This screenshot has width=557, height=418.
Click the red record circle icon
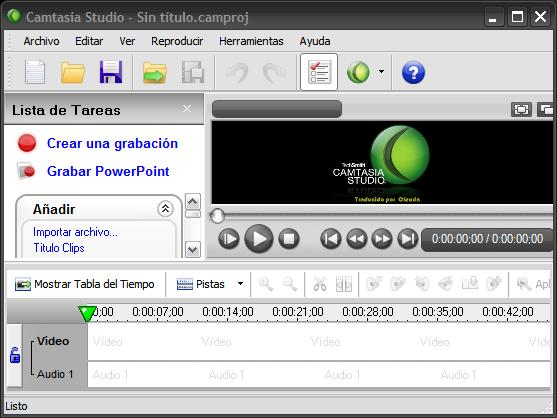(27, 143)
